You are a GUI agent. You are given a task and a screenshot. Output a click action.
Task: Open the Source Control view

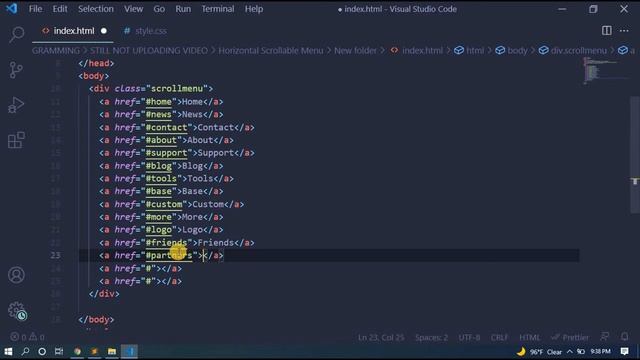16,70
